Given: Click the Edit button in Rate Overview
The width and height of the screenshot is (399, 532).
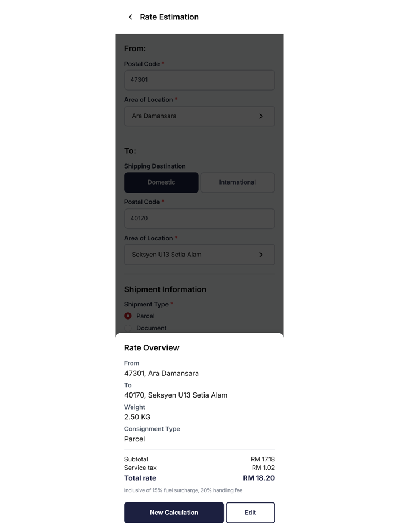Looking at the screenshot, I should click(250, 513).
